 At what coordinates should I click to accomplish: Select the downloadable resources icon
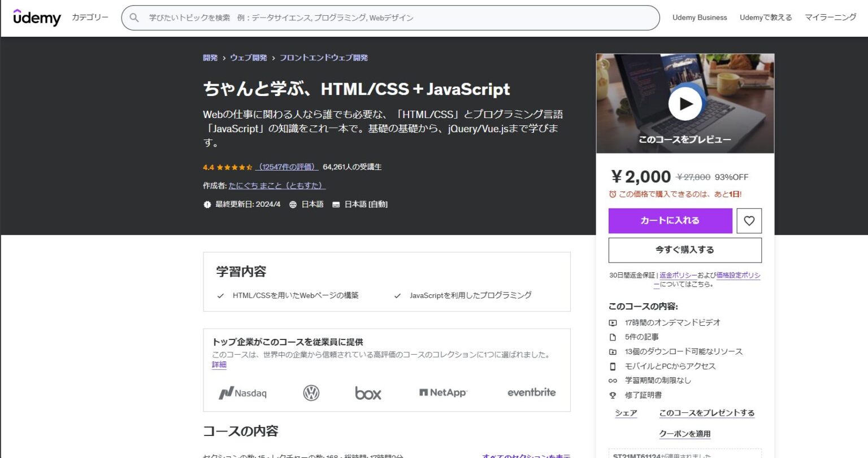(x=613, y=351)
